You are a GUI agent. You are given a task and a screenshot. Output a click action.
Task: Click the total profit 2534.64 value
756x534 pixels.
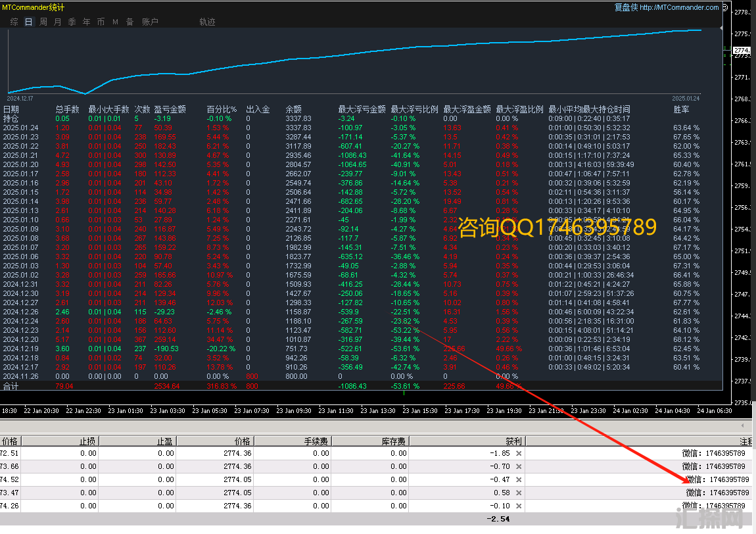coord(166,387)
